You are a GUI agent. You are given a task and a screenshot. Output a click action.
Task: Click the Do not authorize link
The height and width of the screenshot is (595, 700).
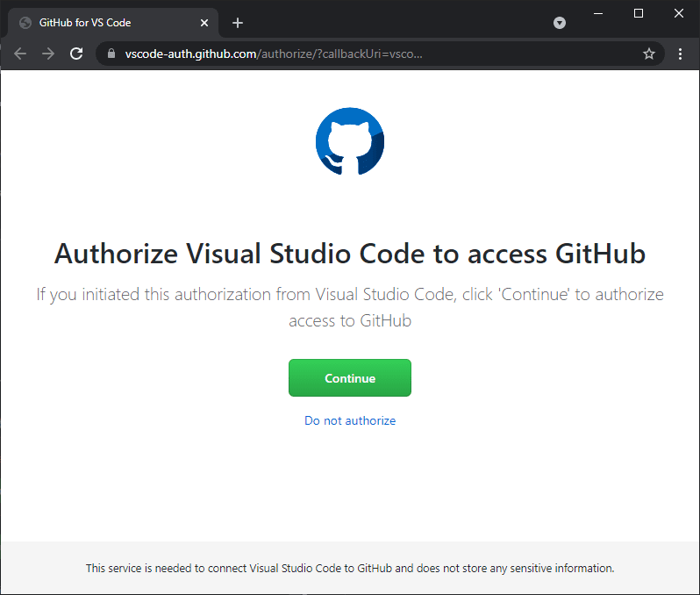[x=349, y=420]
